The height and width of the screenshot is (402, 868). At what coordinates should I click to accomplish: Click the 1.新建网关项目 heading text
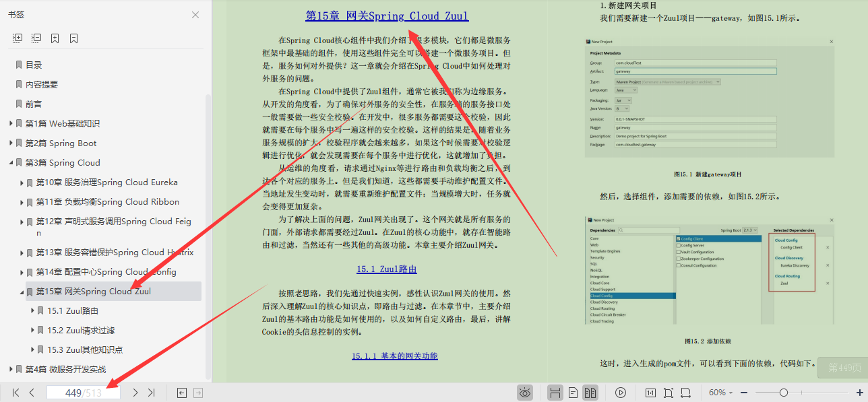(629, 6)
